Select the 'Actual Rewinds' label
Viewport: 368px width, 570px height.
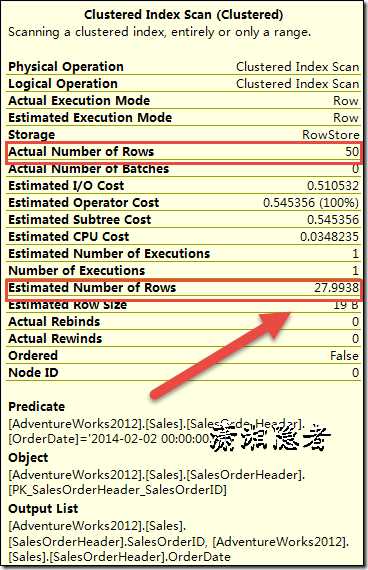pos(55,339)
